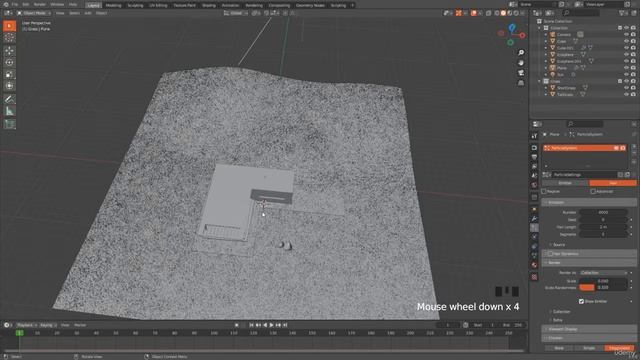Collapse the Render panel
Image resolution: width=640 pixels, height=360 pixels.
pyautogui.click(x=589, y=263)
